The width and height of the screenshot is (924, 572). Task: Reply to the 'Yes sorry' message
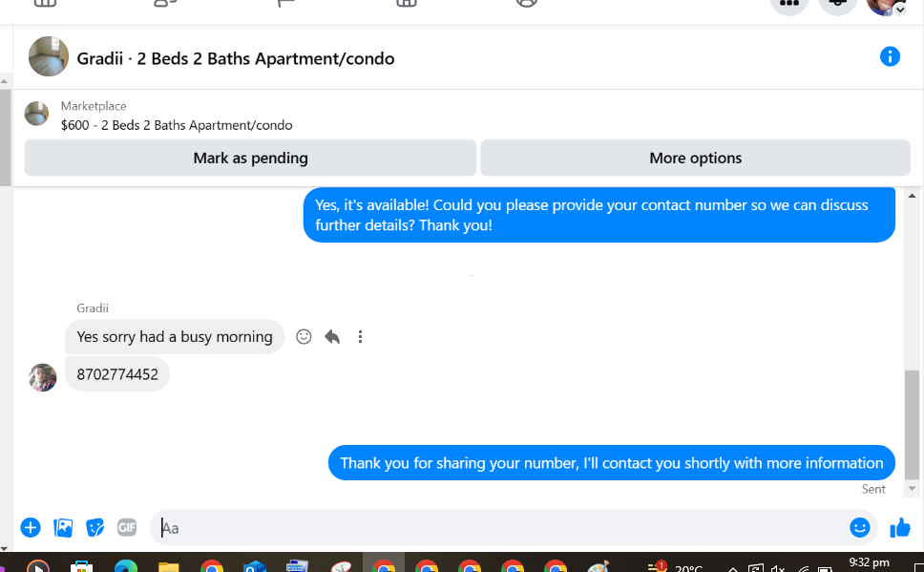click(332, 337)
